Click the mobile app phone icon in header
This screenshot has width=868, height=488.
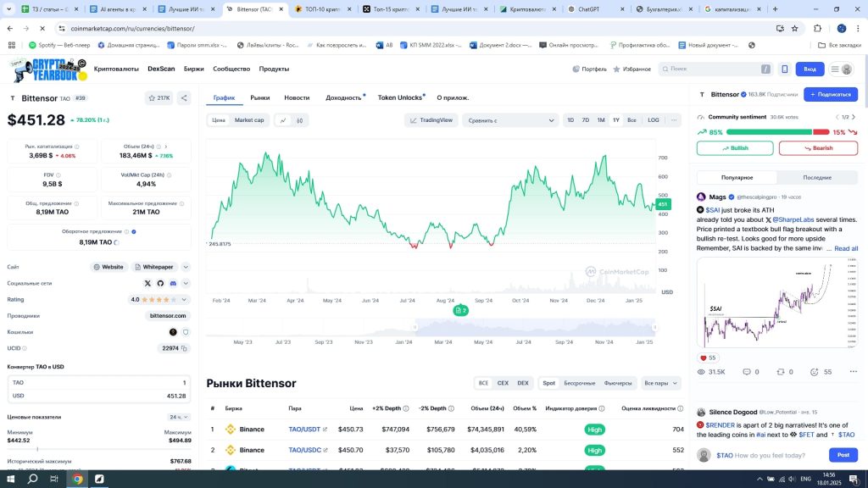[x=784, y=69]
